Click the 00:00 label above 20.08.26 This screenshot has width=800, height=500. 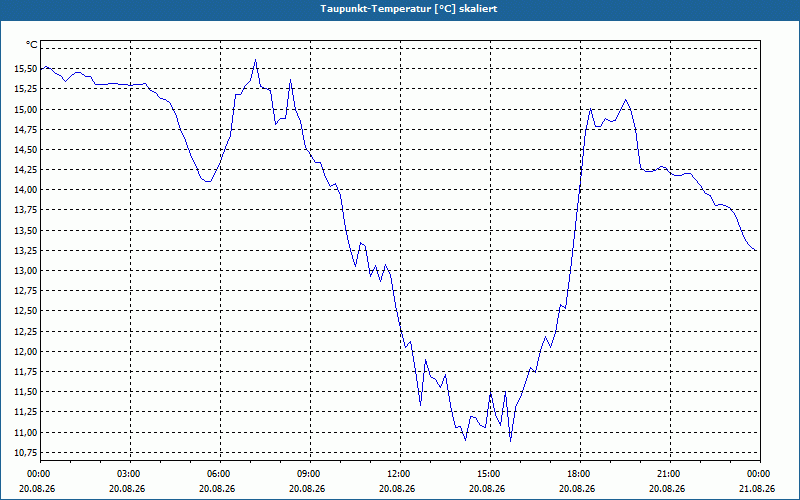coord(40,474)
